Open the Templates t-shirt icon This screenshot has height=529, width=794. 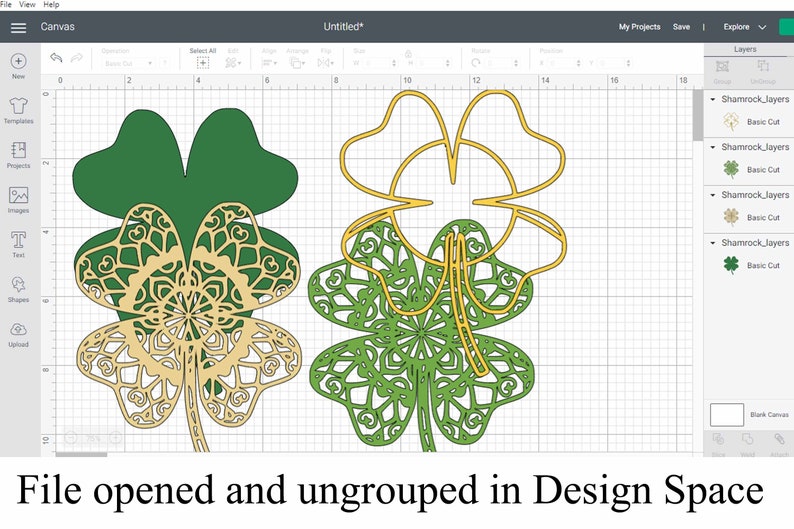[18, 106]
